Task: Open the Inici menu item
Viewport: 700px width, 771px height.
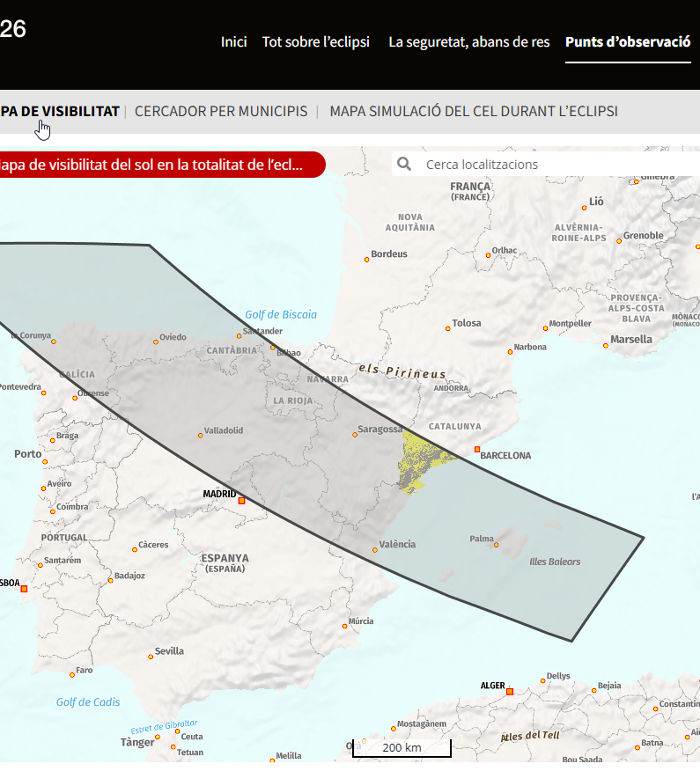Action: point(233,41)
